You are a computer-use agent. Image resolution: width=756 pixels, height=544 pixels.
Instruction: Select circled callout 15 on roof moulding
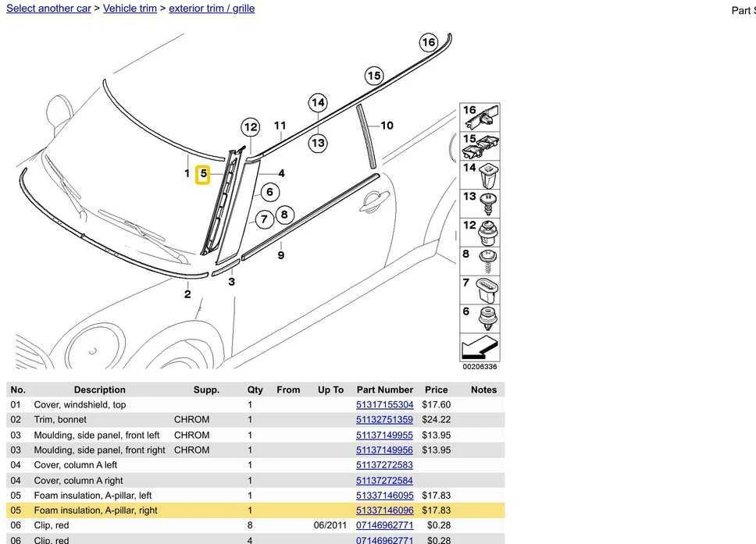point(374,76)
